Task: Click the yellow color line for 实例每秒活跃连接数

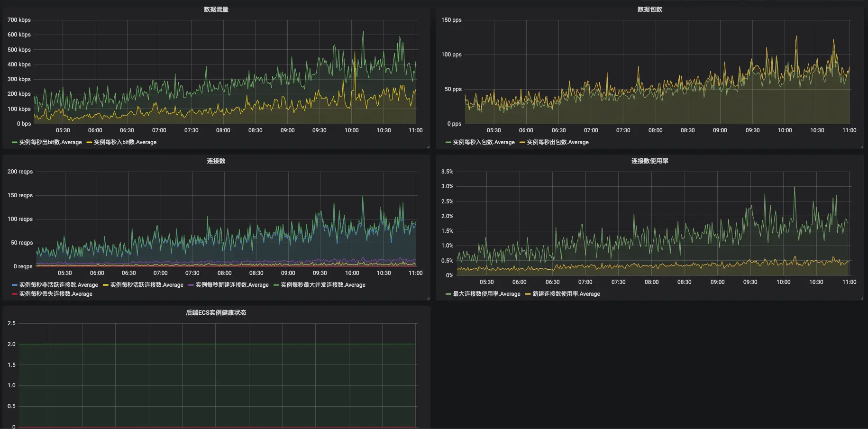Action: tap(106, 285)
